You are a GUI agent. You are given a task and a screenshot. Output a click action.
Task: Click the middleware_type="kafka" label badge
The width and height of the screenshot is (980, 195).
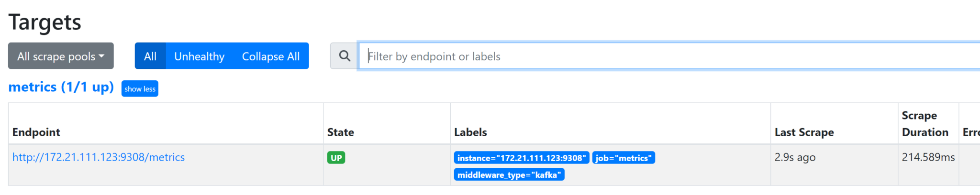click(509, 175)
